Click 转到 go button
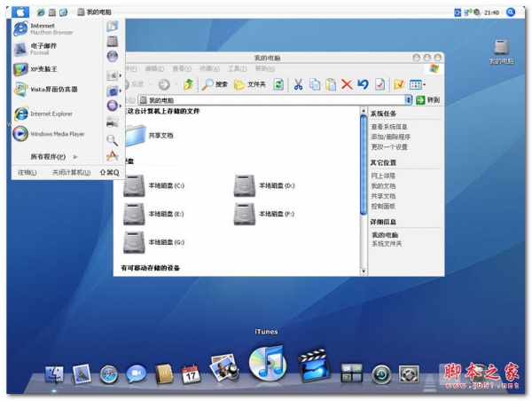The image size is (532, 401). click(x=427, y=100)
